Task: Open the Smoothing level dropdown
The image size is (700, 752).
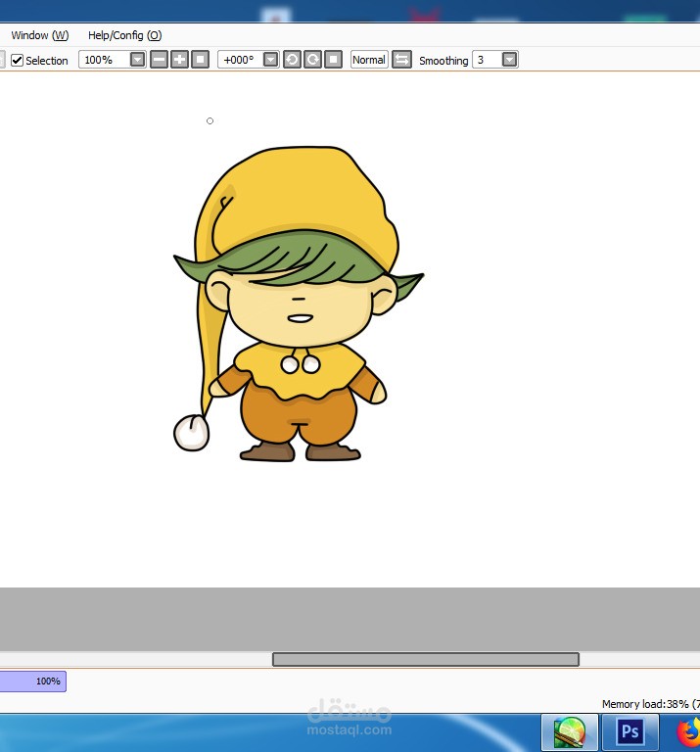Action: tap(509, 60)
